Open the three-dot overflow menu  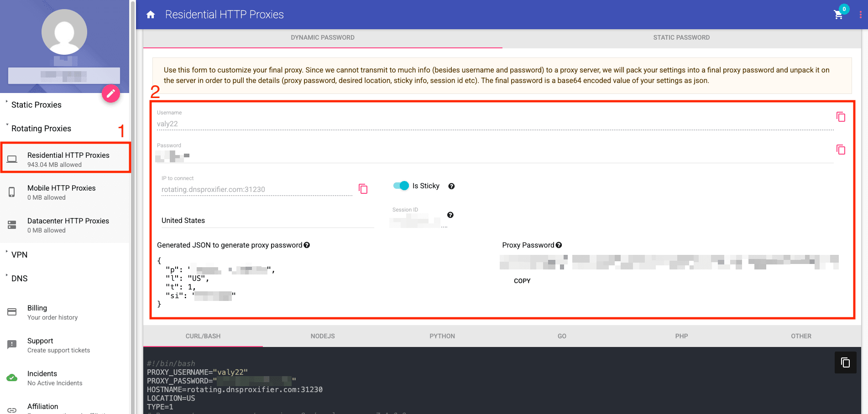click(x=860, y=15)
